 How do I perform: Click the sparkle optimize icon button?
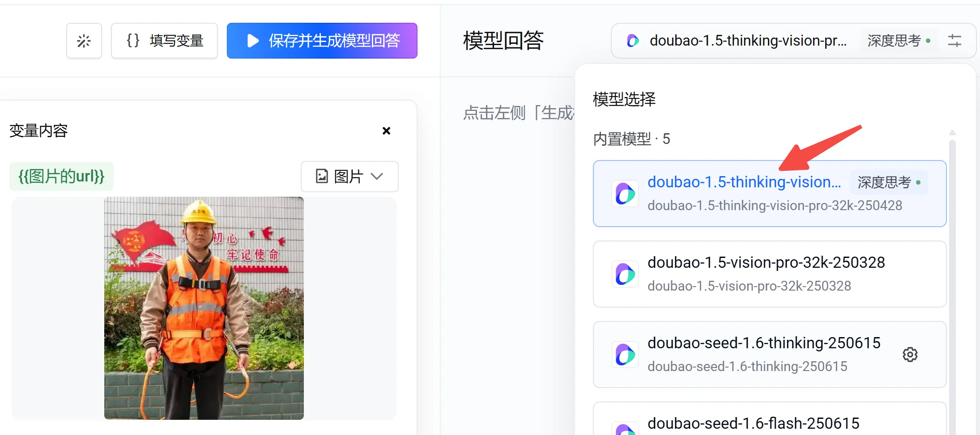[x=84, y=41]
